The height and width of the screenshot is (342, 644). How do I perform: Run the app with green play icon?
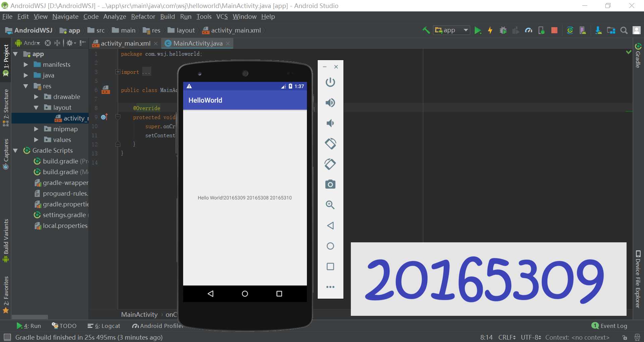coord(478,31)
